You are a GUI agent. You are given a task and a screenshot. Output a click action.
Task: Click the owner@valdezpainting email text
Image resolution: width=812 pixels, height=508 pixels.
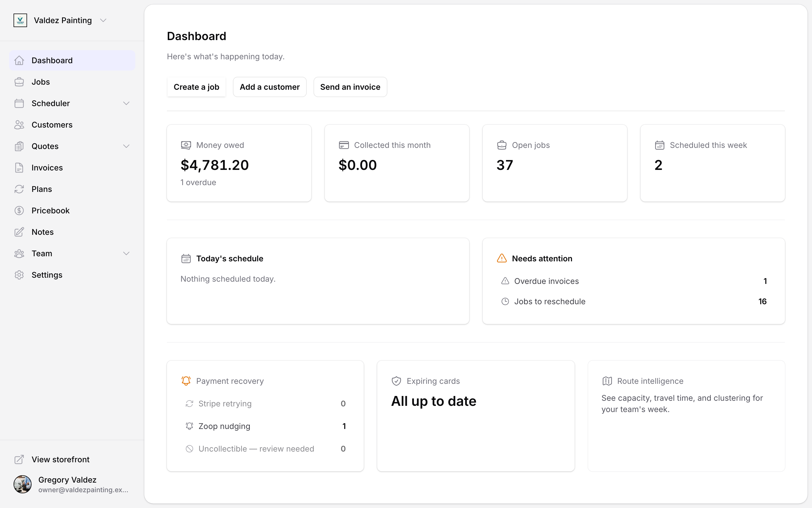(83, 490)
